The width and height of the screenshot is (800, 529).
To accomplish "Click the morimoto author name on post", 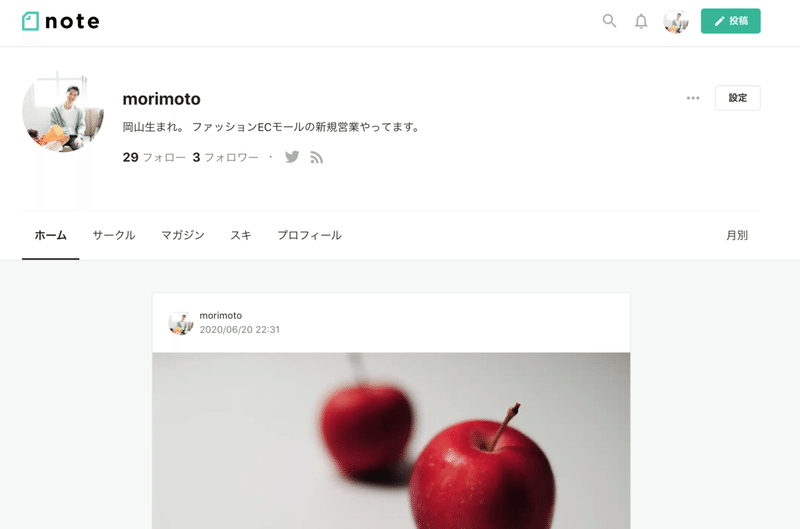I will coord(220,315).
